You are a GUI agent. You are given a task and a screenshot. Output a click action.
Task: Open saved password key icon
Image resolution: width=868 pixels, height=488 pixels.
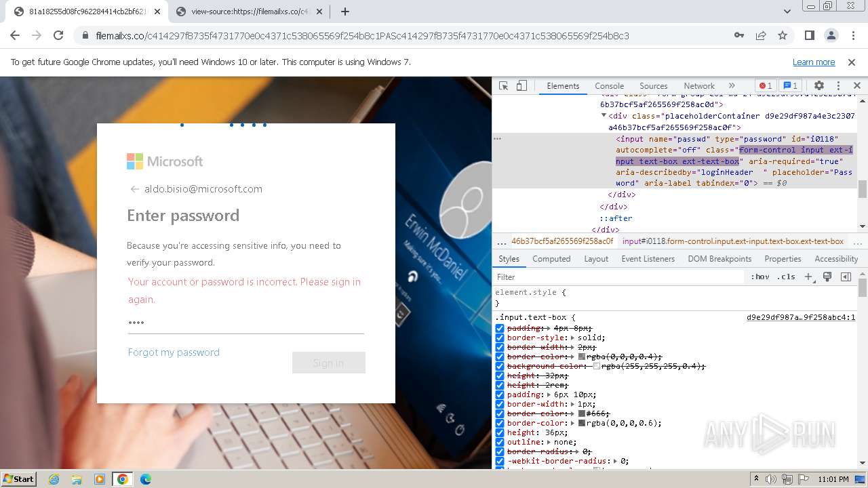click(x=739, y=35)
